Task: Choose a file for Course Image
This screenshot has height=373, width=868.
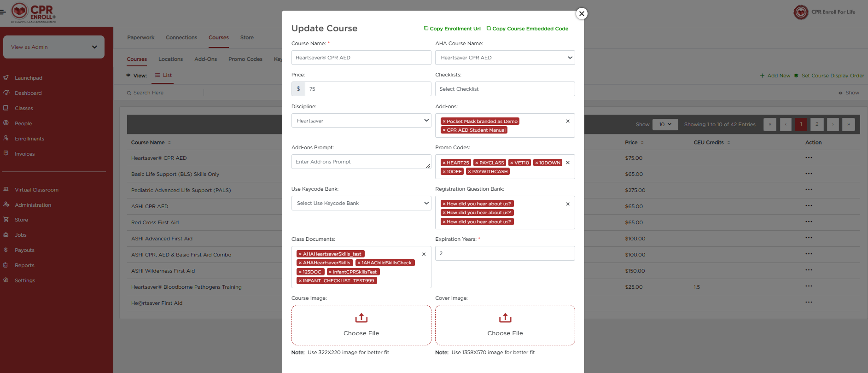Action: point(361,325)
